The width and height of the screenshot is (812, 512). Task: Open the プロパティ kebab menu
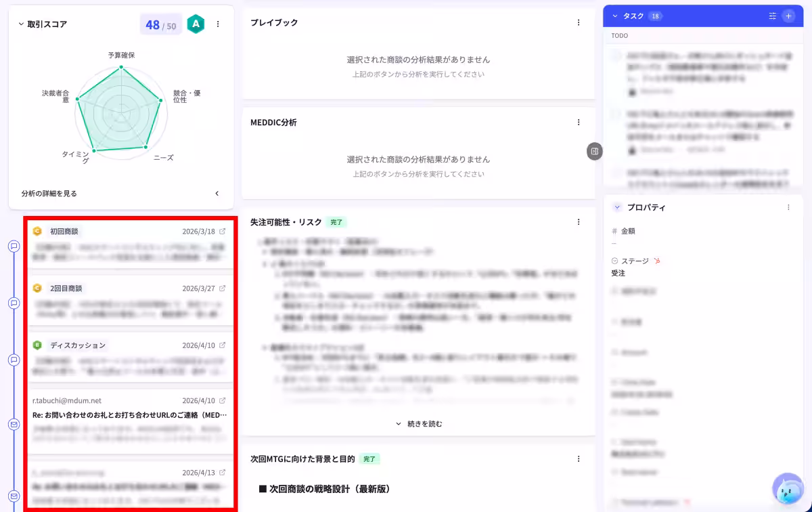click(x=788, y=207)
